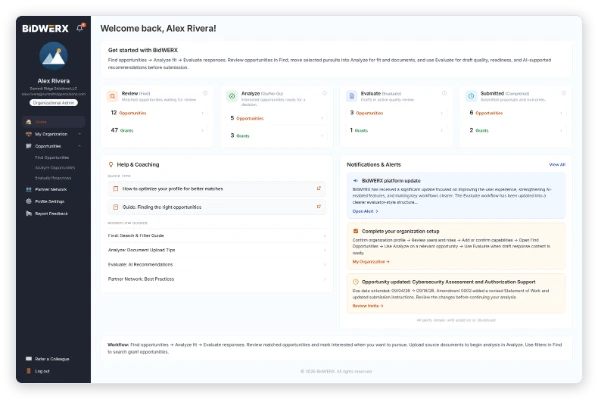Image resolution: width=598 pixels, height=399 pixels.
Task: Click the info icon on Review card
Action: click(205, 93)
